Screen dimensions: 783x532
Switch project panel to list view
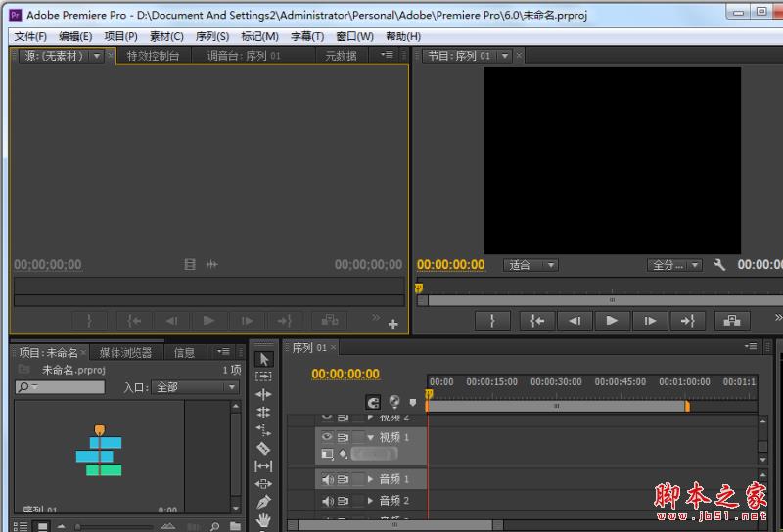[x=22, y=527]
